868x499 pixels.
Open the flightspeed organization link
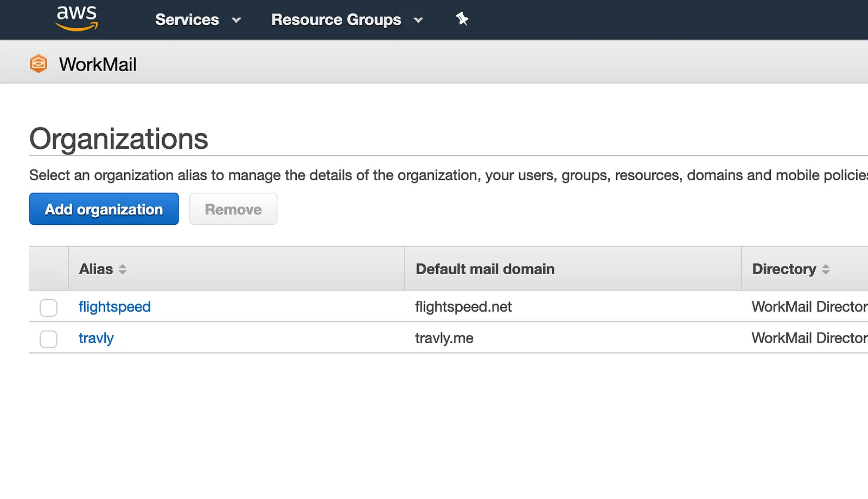[114, 307]
